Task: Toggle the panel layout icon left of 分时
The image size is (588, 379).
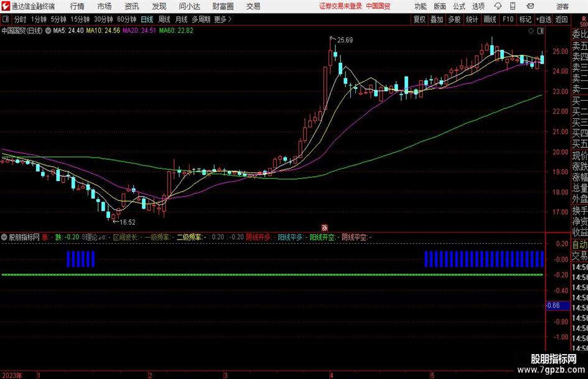Action: (6, 19)
